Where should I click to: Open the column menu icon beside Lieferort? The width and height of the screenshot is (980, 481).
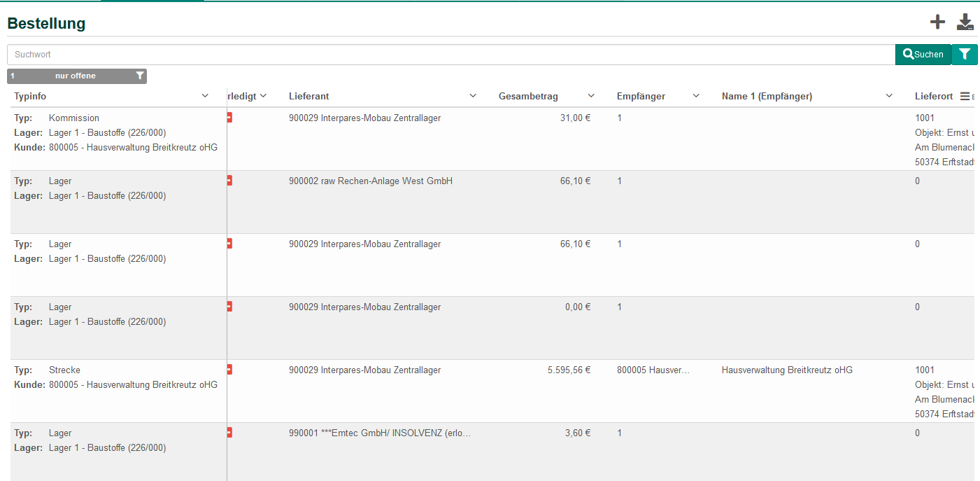pos(965,97)
